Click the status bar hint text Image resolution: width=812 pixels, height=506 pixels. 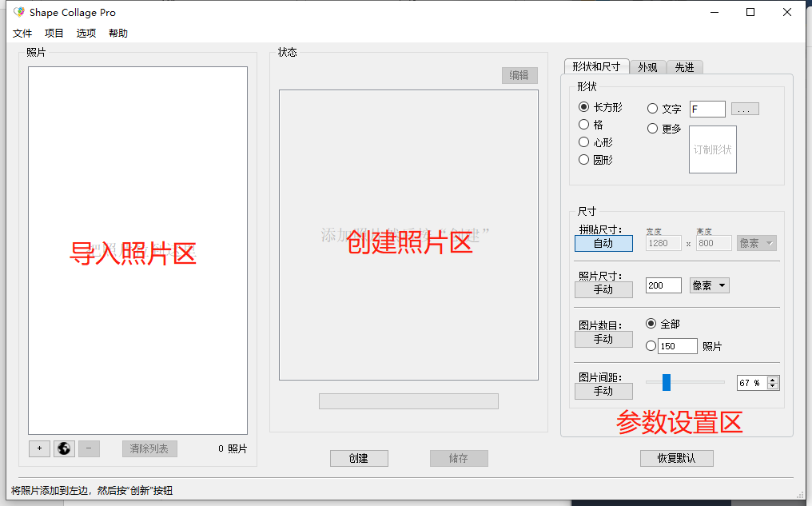coord(92,491)
